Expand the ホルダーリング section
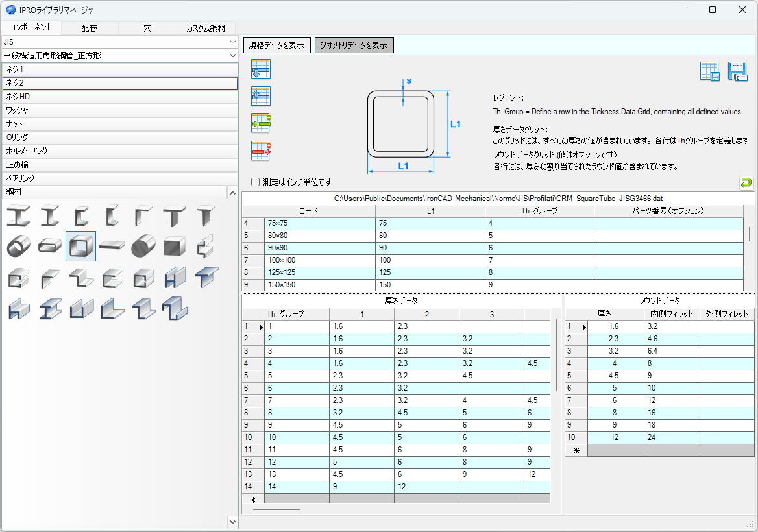 (x=120, y=151)
